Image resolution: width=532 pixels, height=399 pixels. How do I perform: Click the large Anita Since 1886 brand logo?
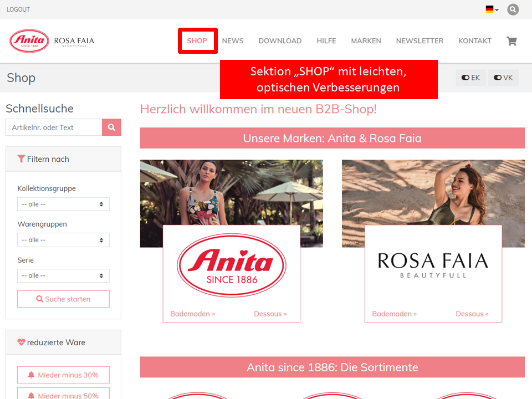tap(231, 265)
